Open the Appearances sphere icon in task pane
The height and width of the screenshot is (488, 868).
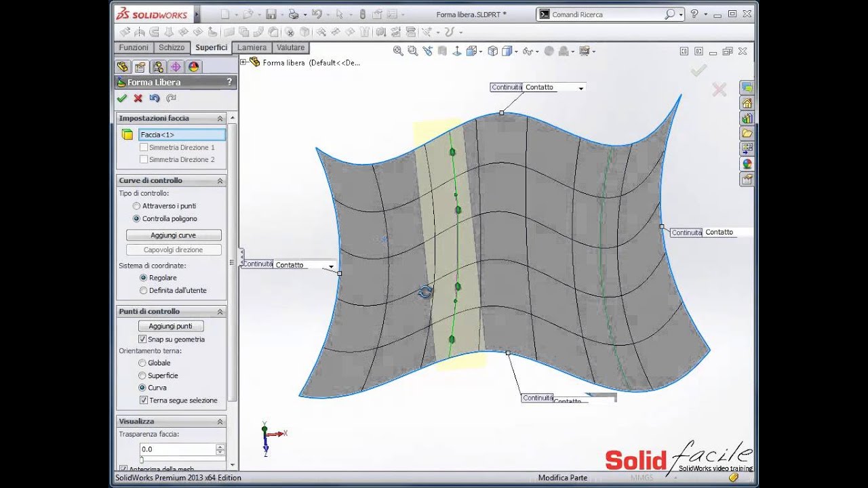click(x=747, y=163)
